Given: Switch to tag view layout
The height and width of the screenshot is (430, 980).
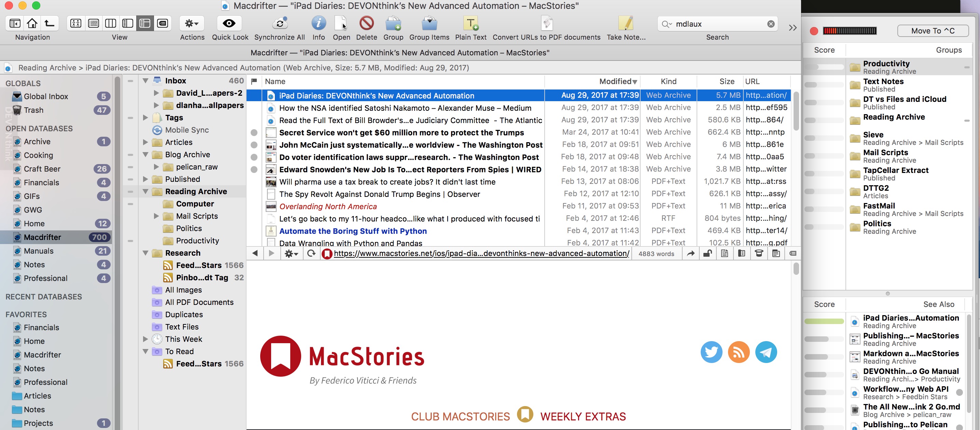Looking at the screenshot, I should point(163,24).
